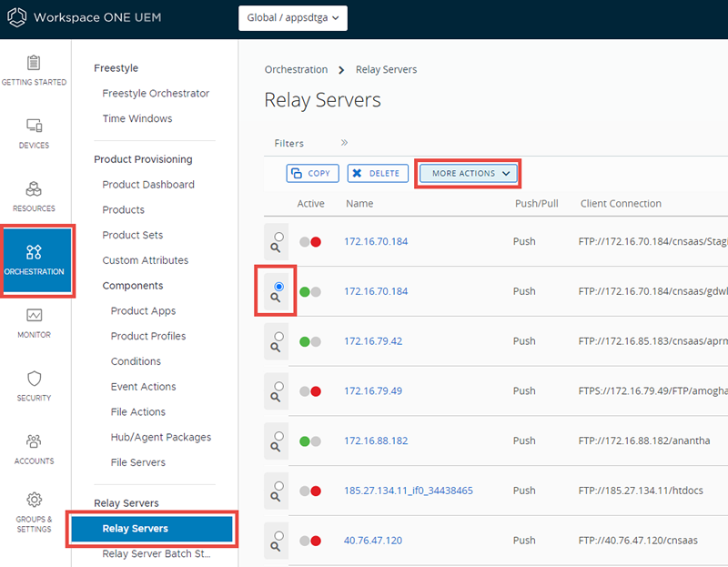Screen dimensions: 728x567
Task: Open Product Apps under Components
Action: (143, 310)
